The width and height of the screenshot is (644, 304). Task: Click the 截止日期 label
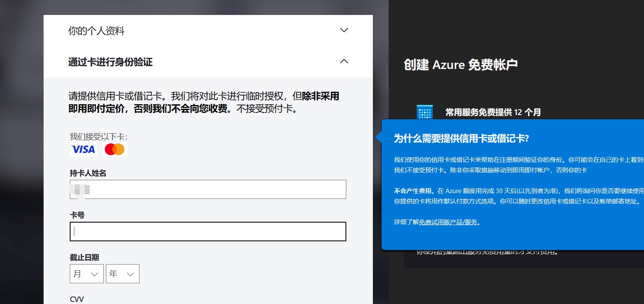click(x=84, y=257)
